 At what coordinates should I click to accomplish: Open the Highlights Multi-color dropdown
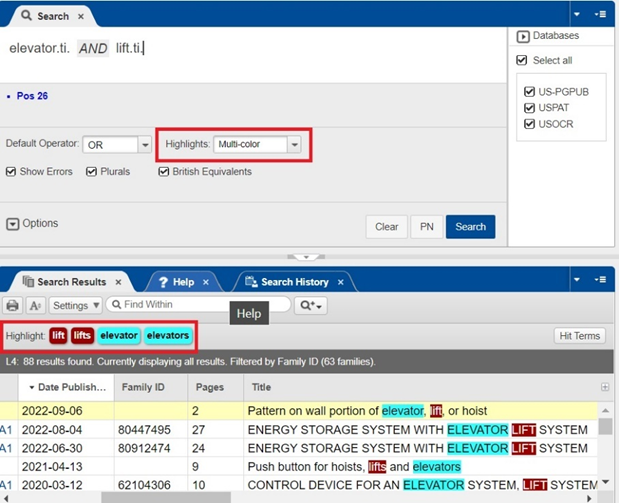coord(257,145)
